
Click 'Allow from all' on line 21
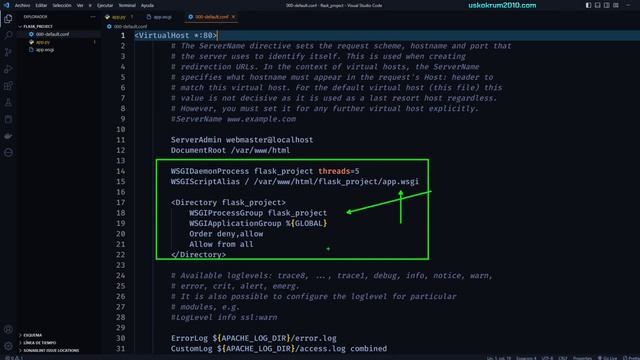221,244
